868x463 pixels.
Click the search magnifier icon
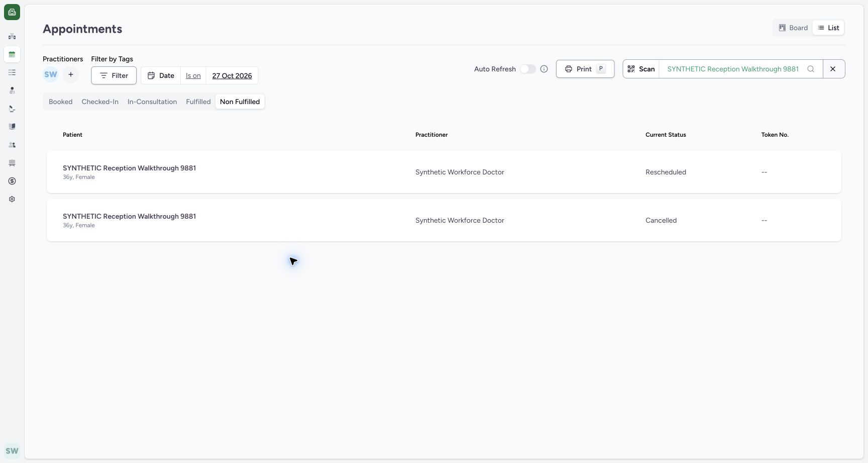(x=811, y=69)
